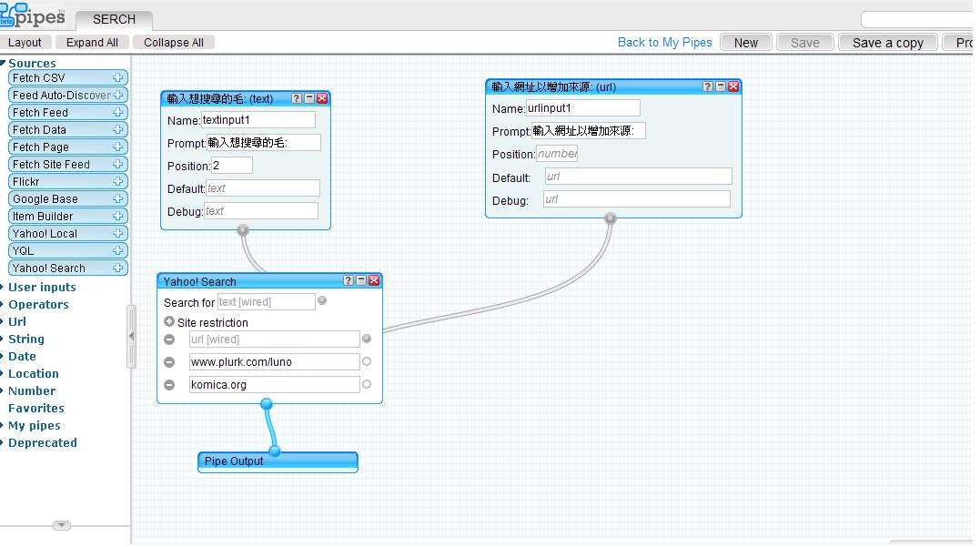Add Yahoo! Search source with plus icon
980x547 pixels.
117,268
